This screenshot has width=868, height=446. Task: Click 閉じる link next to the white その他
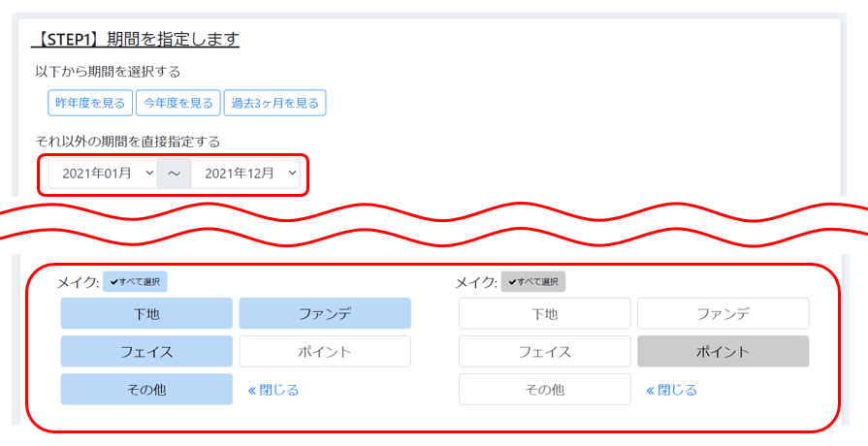click(x=672, y=390)
